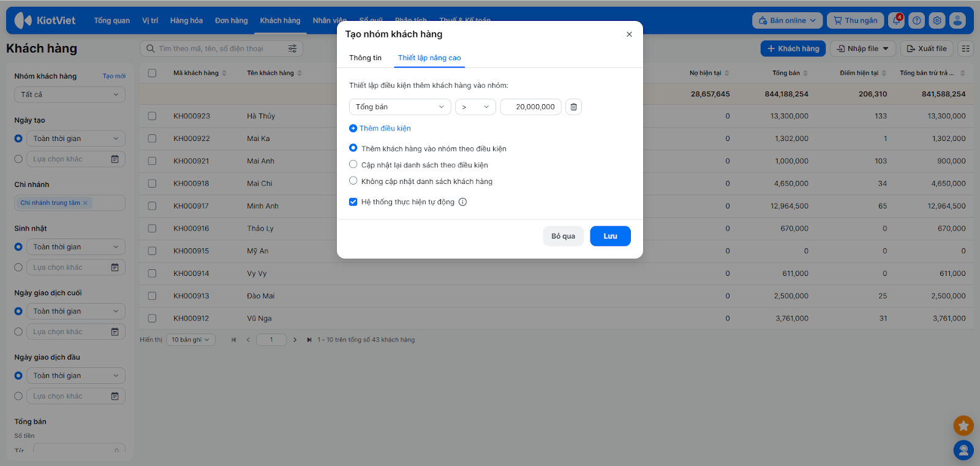
Task: Switch to the Thông tin tab
Action: click(365, 58)
